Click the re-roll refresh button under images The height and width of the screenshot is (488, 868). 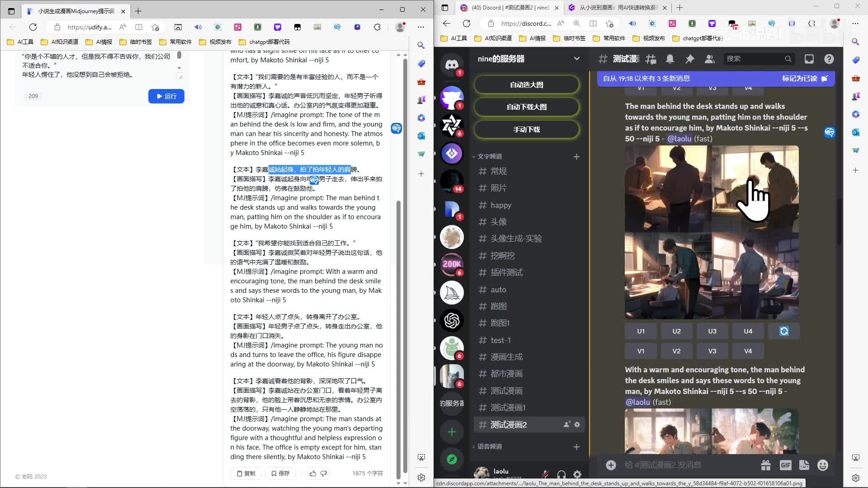[x=784, y=331]
